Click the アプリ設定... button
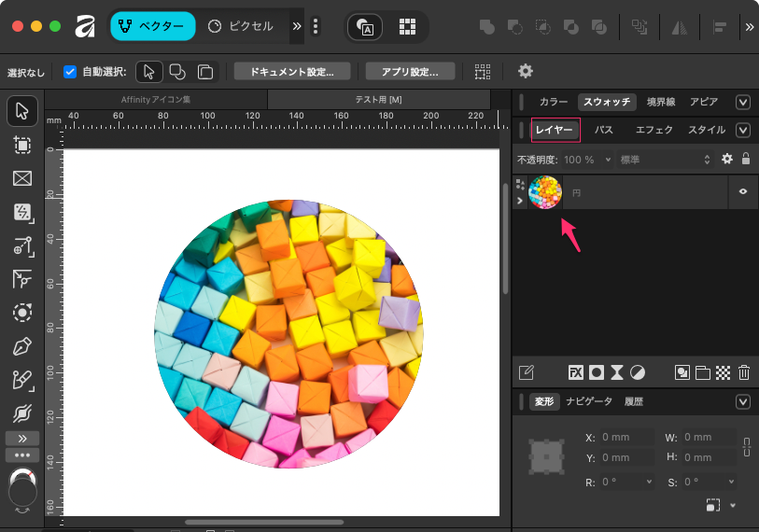This screenshot has width=759, height=532. click(x=410, y=71)
